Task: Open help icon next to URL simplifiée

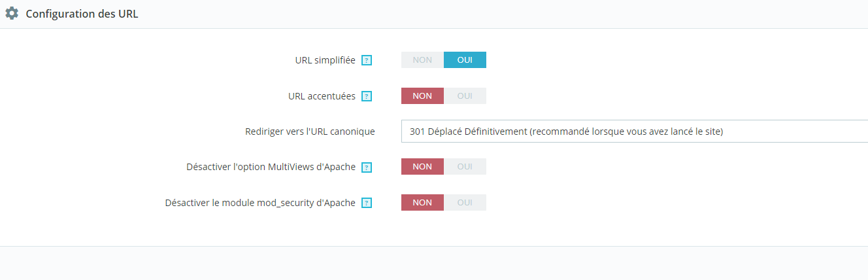Action: [x=367, y=60]
